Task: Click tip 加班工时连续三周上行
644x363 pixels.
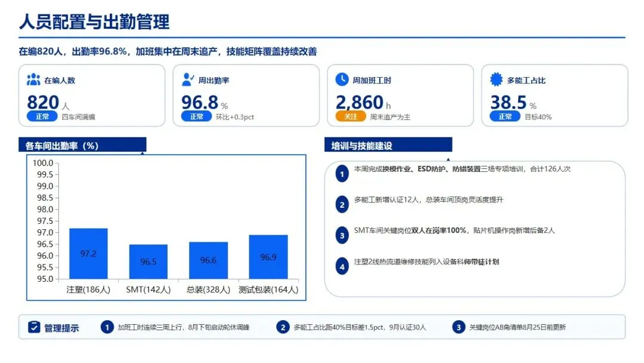Action: tap(184, 327)
